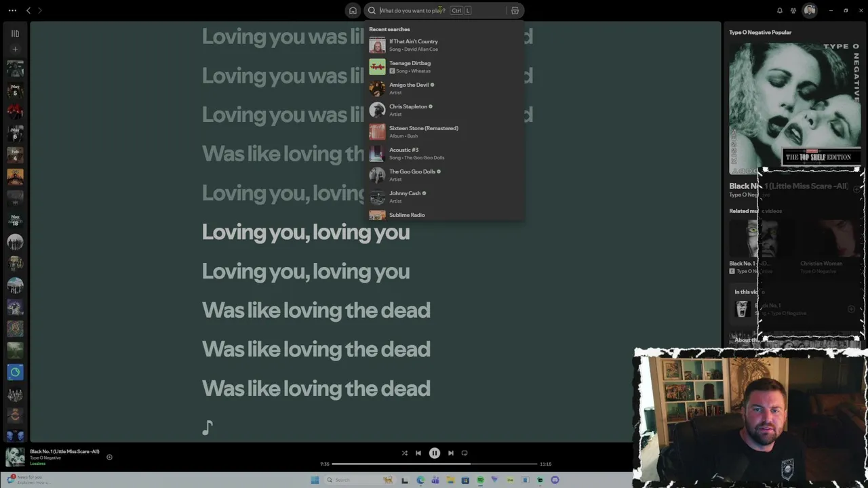
Task: Skip to previous track
Action: tap(418, 453)
